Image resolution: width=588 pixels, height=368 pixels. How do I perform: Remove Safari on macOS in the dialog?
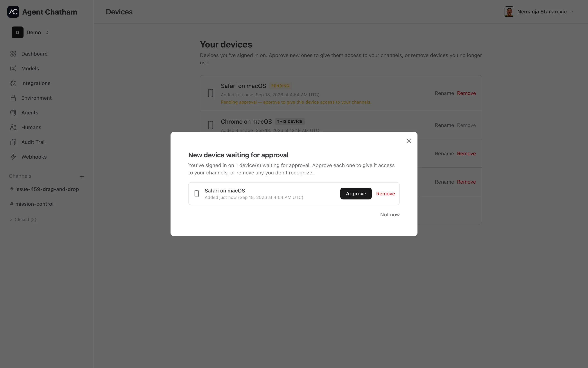pos(385,194)
